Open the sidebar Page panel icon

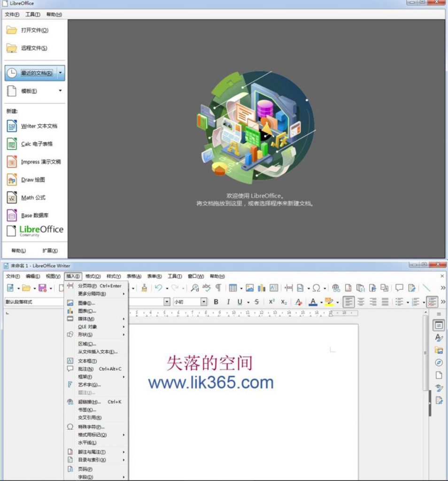tap(439, 375)
